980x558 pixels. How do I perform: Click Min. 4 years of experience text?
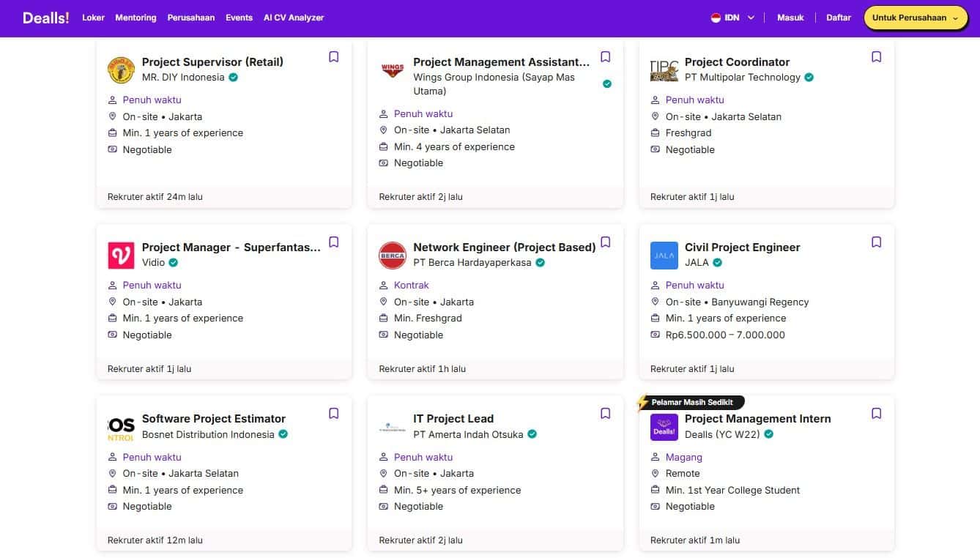click(x=454, y=146)
